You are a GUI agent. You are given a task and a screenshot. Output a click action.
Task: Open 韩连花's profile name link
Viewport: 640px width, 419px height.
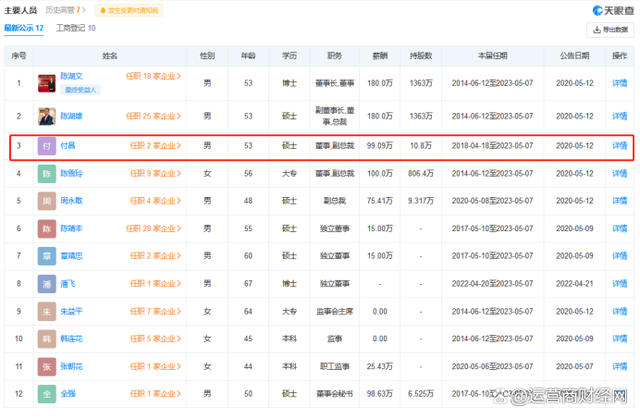point(71,339)
